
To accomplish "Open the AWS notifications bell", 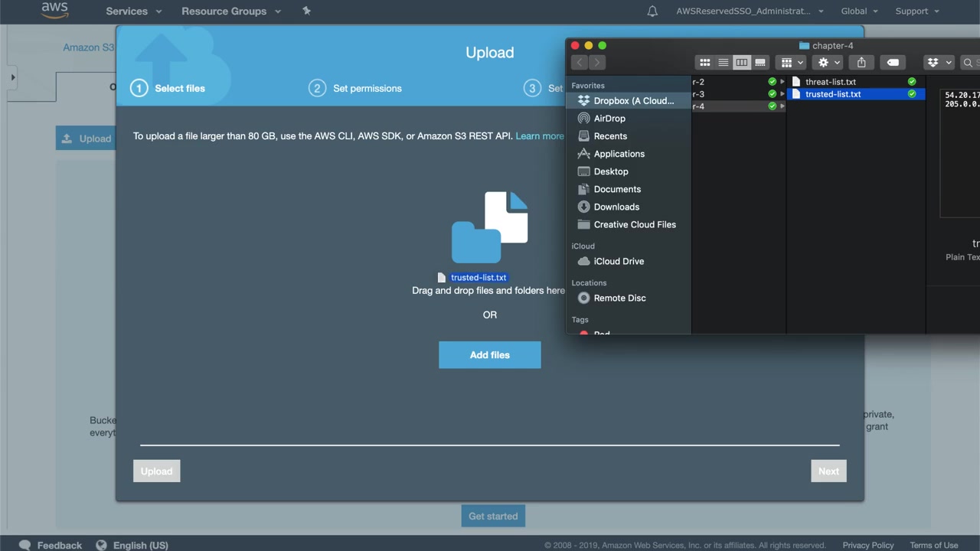I will (652, 11).
